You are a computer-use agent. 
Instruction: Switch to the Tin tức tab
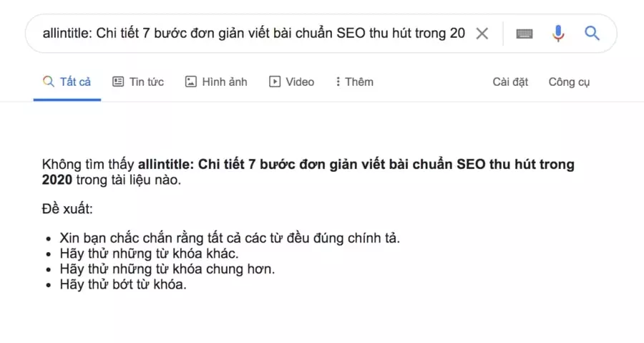[146, 82]
